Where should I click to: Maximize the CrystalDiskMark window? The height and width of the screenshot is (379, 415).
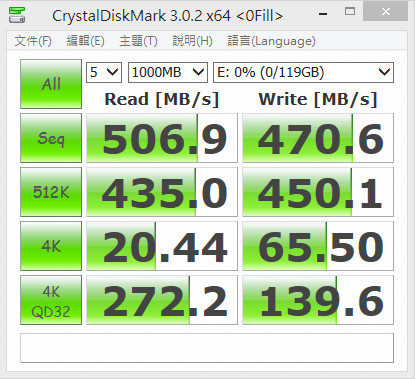pos(350,12)
